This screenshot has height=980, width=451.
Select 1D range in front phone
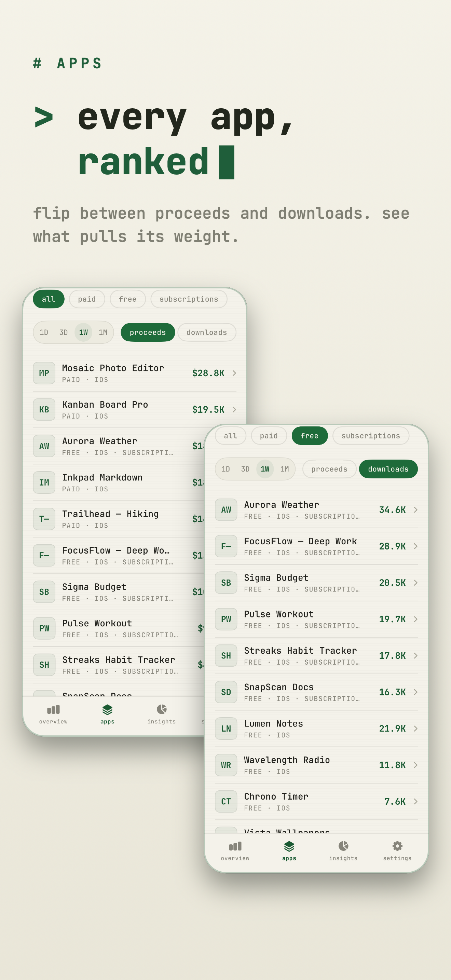click(x=225, y=469)
